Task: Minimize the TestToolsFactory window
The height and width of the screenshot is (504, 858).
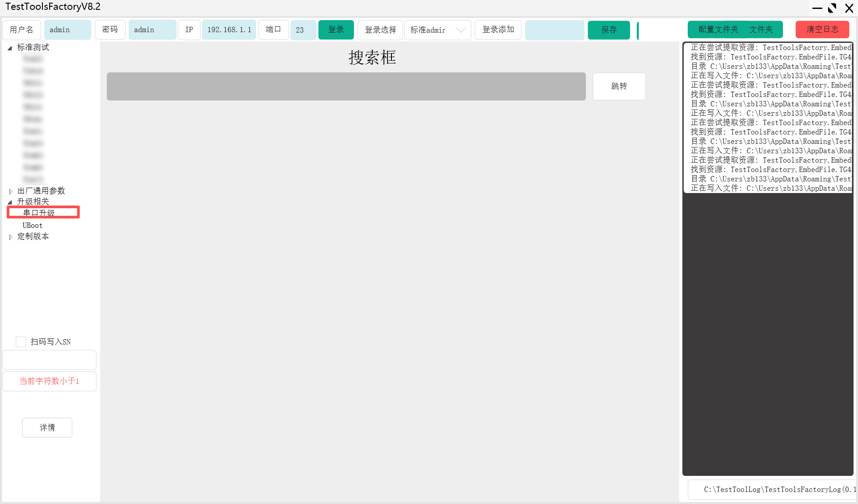Action: click(x=817, y=8)
